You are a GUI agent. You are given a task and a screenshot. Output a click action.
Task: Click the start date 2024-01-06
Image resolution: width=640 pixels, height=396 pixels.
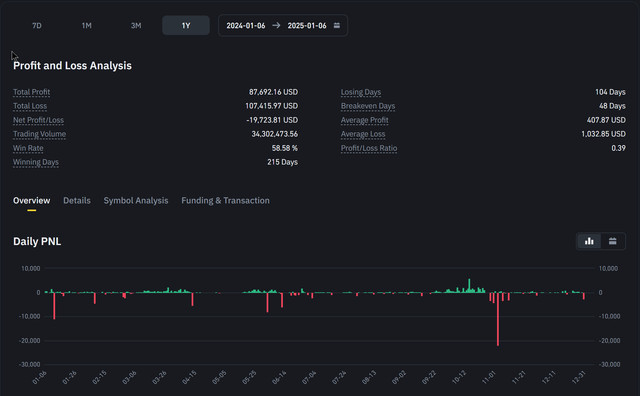(x=246, y=26)
